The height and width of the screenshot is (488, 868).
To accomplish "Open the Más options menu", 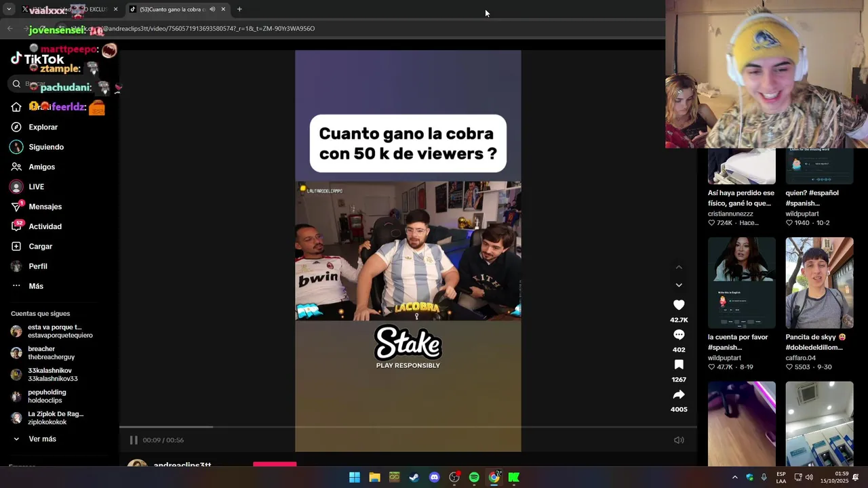I will tap(36, 286).
